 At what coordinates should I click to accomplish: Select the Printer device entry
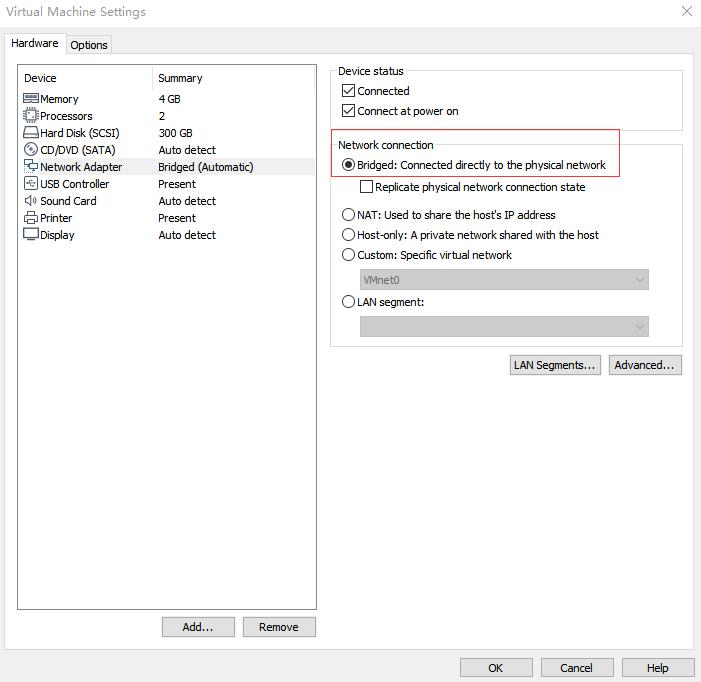coord(166,218)
